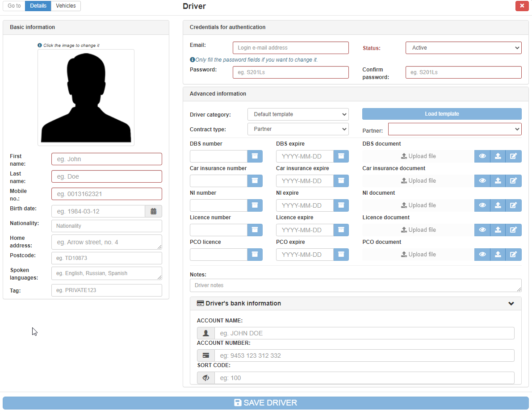
Task: Select the Details tab
Action: coord(38,6)
